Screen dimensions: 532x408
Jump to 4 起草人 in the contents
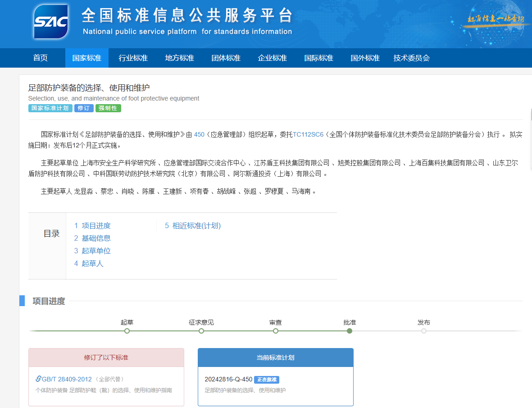coord(89,263)
